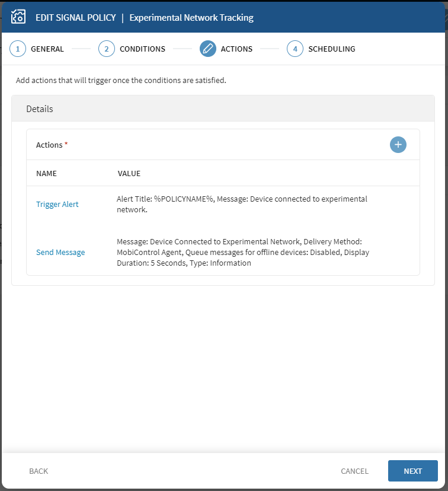Click the pencil icon for Actions step

[208, 49]
